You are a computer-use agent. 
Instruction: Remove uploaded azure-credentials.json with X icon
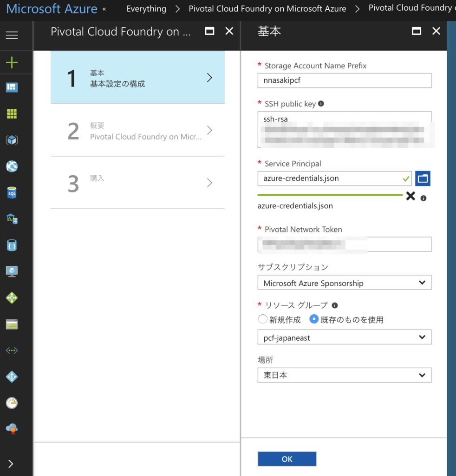tap(410, 196)
